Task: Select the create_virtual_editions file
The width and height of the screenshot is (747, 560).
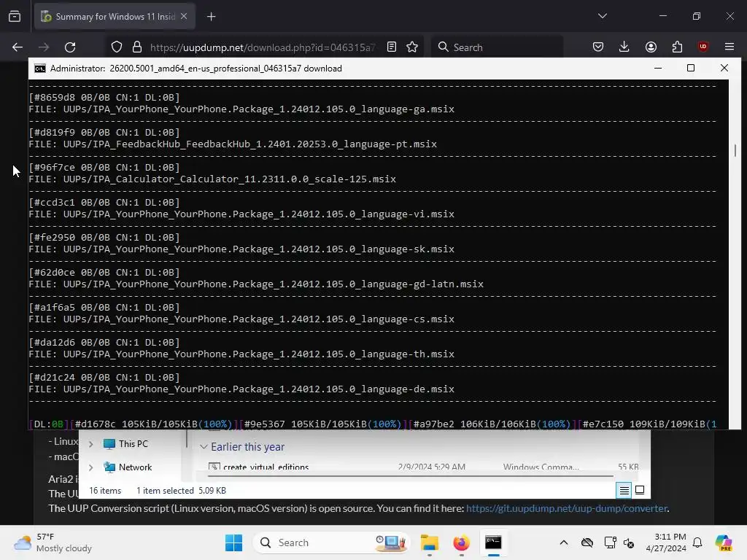Action: 266,467
